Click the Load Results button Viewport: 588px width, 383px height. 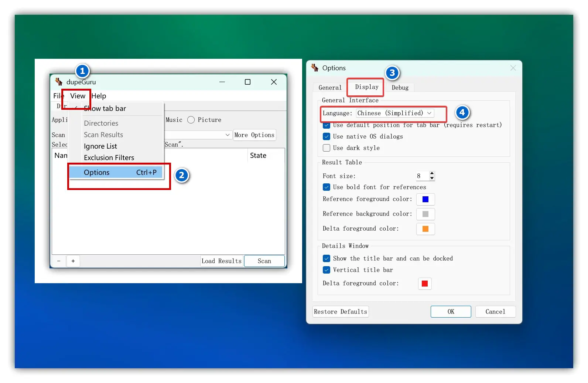point(222,261)
